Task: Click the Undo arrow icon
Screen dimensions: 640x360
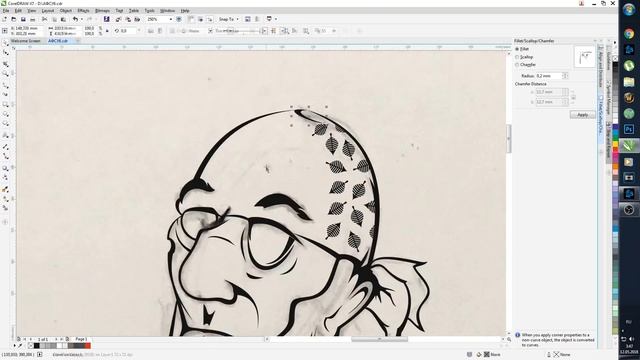Action: (x=75, y=19)
